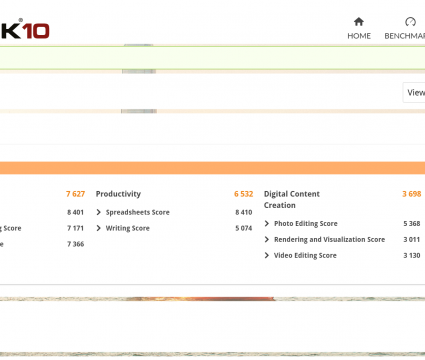Click the PCMark 10 logo
The width and height of the screenshot is (425, 360).
coord(25,29)
